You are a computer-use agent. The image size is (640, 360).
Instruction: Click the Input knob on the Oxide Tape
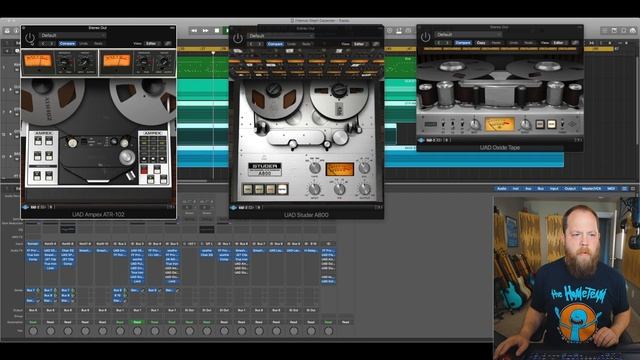pyautogui.click(x=474, y=124)
